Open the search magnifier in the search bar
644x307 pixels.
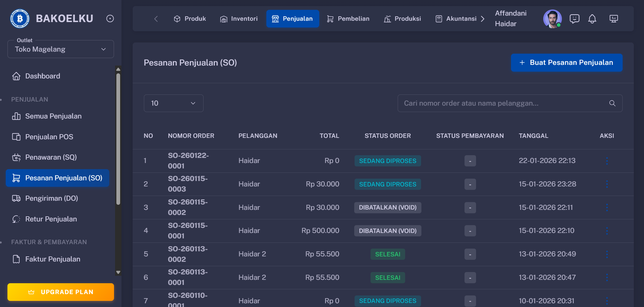[x=612, y=103]
